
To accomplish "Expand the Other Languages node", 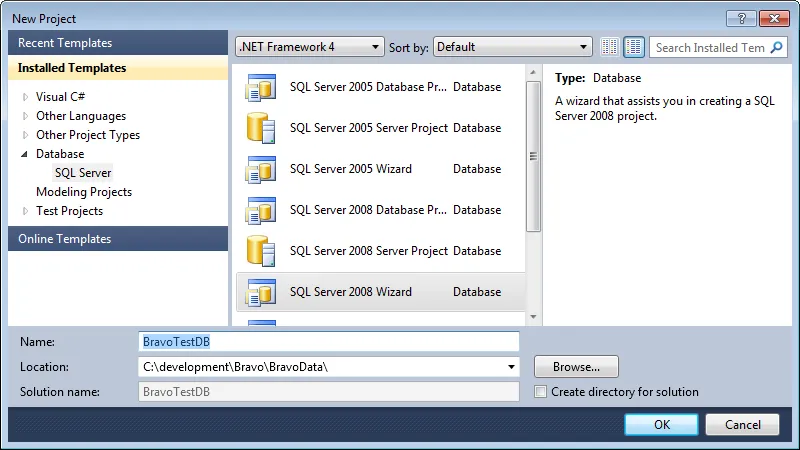I will [x=26, y=116].
